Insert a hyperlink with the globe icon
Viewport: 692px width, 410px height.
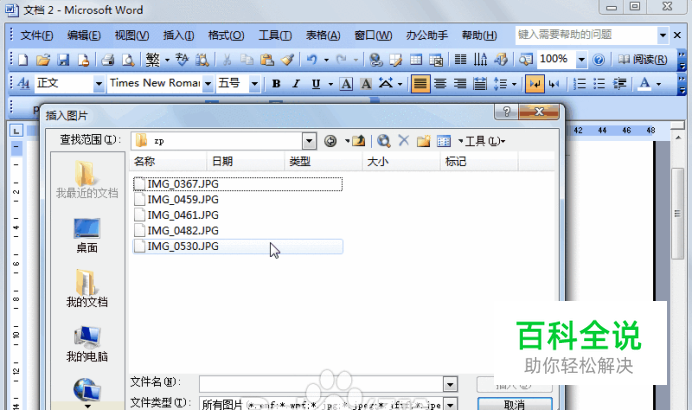[x=376, y=60]
